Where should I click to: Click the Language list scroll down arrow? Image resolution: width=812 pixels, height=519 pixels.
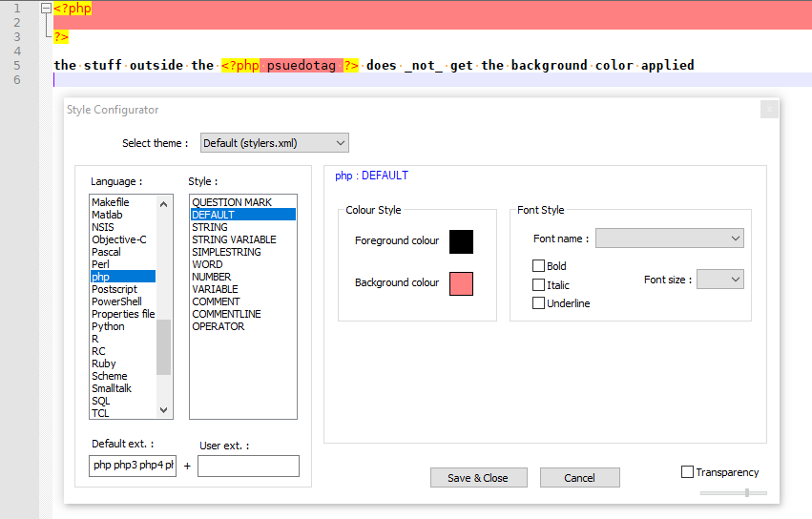tap(164, 410)
